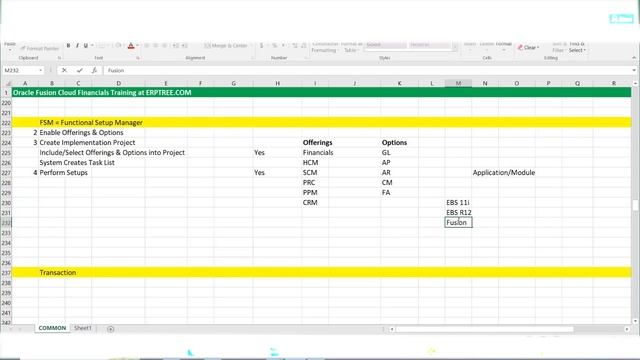Viewport: 640px width, 360px height.
Task: Open the underline style dropdown arrow
Action: pos(92,45)
